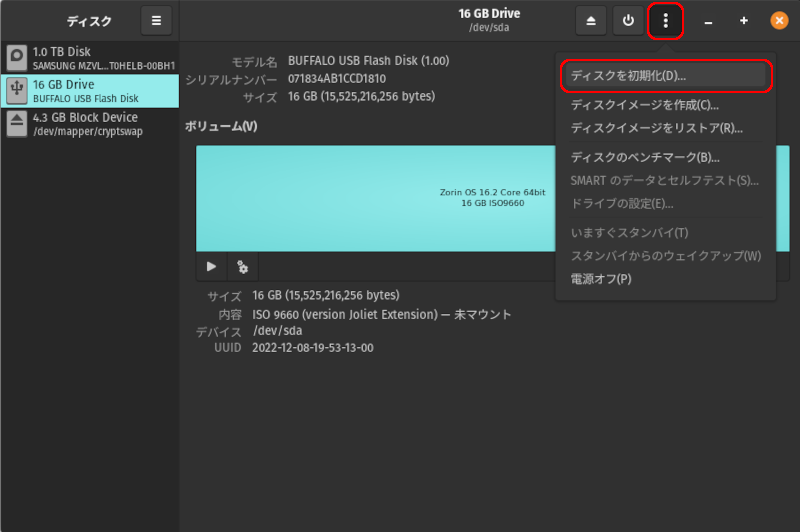Close the Disks window
Image resolution: width=800 pixels, height=532 pixels.
pos(779,21)
